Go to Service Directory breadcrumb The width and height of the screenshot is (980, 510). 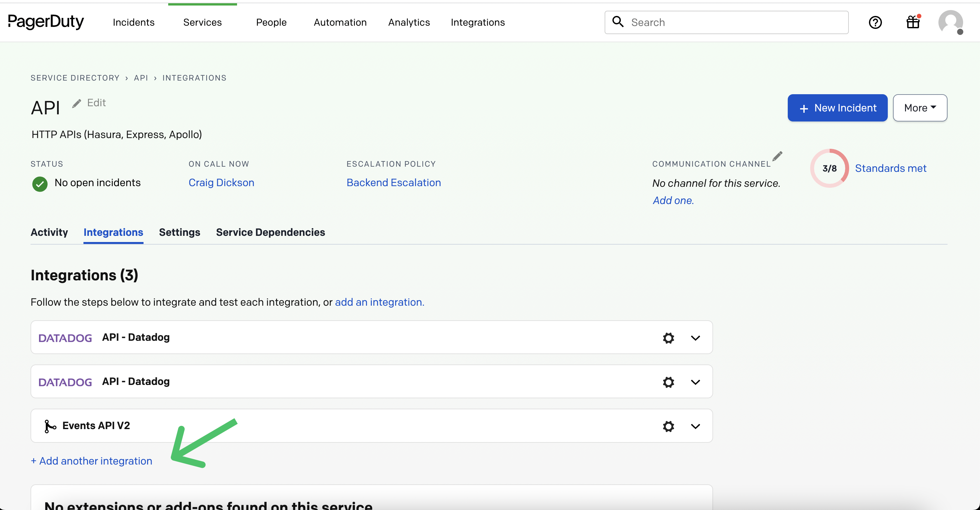[x=75, y=78]
